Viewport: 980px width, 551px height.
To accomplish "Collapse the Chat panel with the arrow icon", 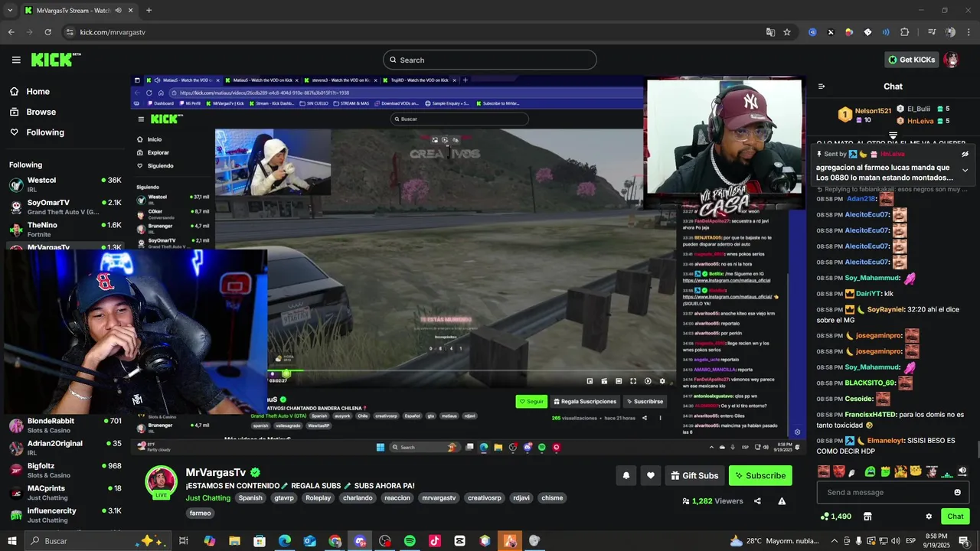I will click(822, 86).
